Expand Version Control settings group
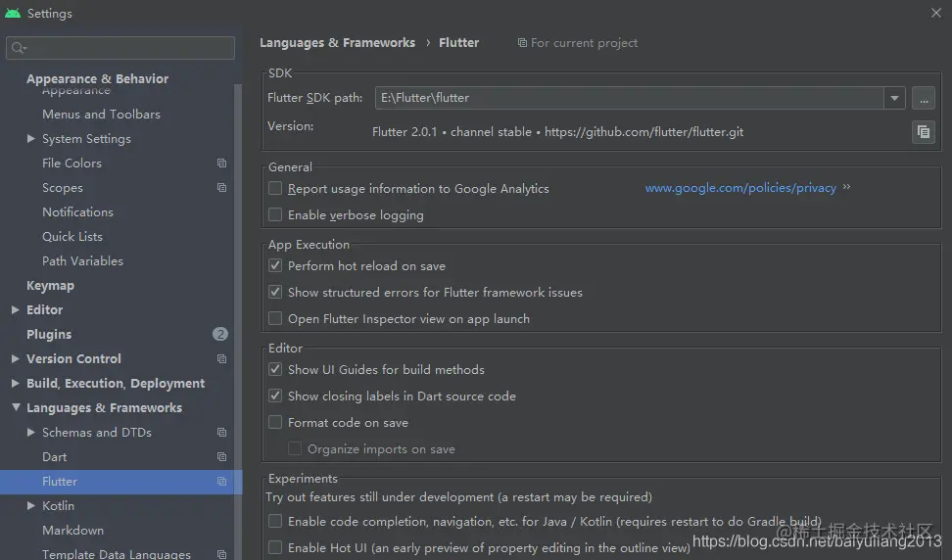Viewport: 952px width, 560px height. 15,358
